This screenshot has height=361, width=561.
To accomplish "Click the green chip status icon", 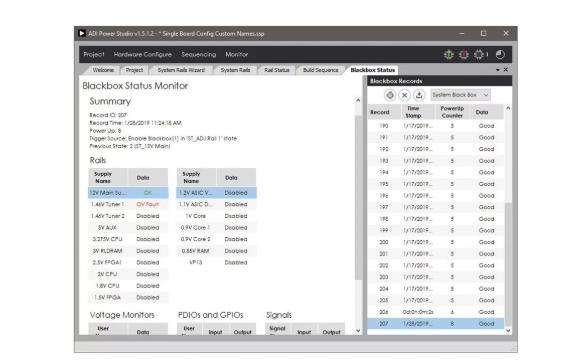I will 448,55.
